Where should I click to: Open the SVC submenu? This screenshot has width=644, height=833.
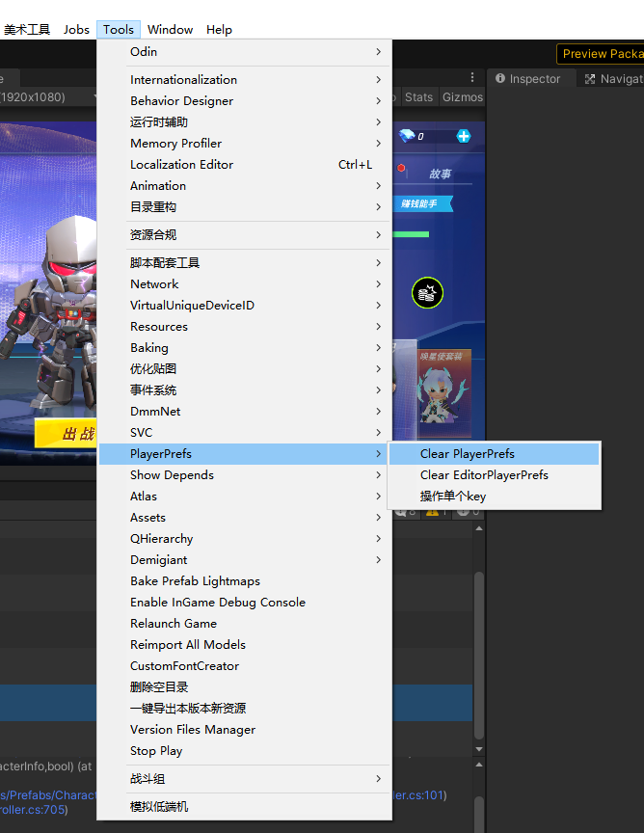point(245,433)
